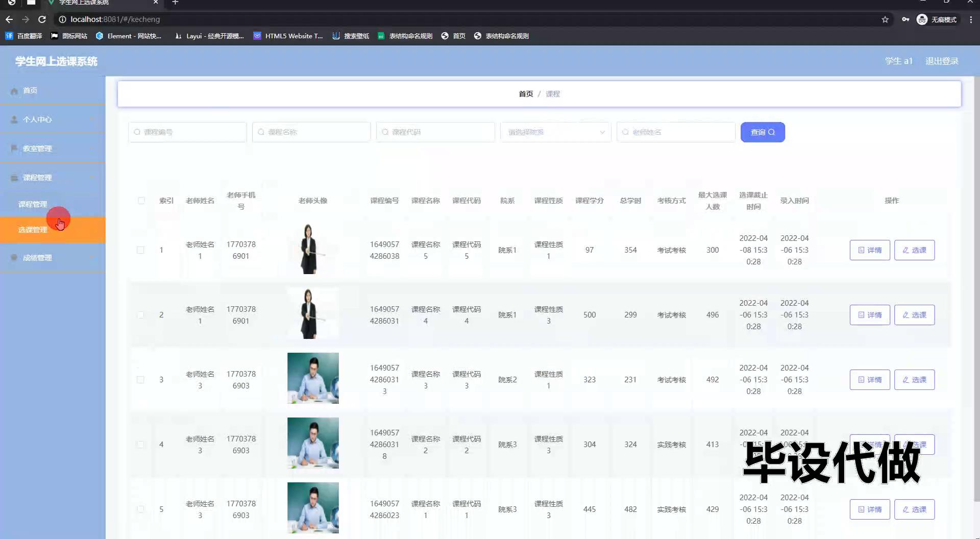980x539 pixels.
Task: Click the person icon beside 个人中心
Action: click(x=14, y=119)
